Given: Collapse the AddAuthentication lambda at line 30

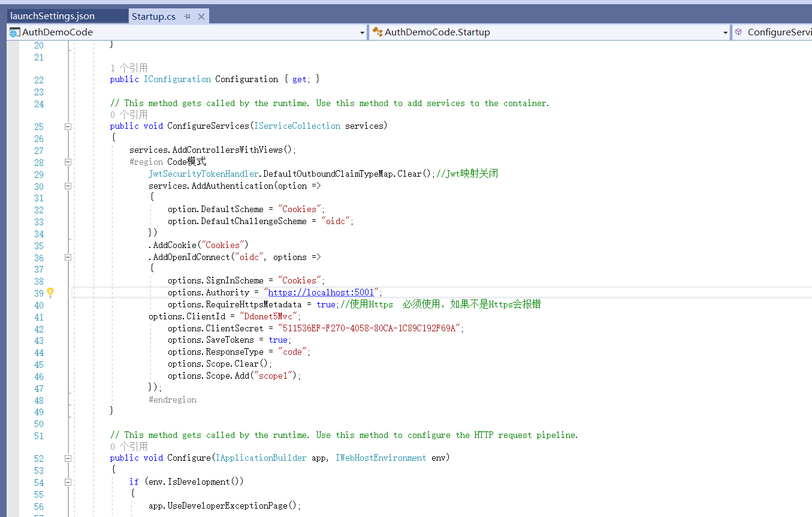Looking at the screenshot, I should point(68,186).
